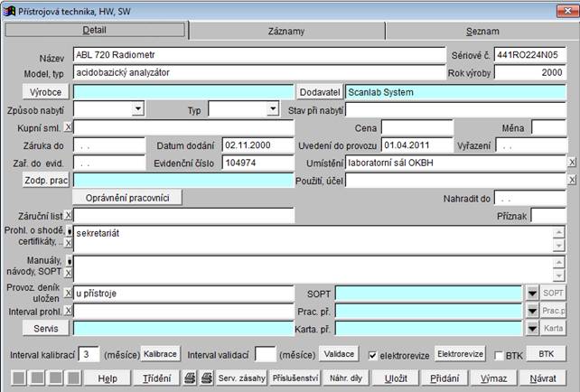
Task: Click the X icon beside Záruční list
Action: pos(69,215)
